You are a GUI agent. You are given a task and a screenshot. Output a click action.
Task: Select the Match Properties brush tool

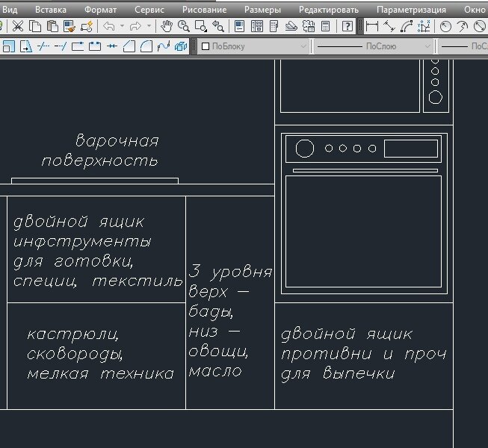pos(70,26)
